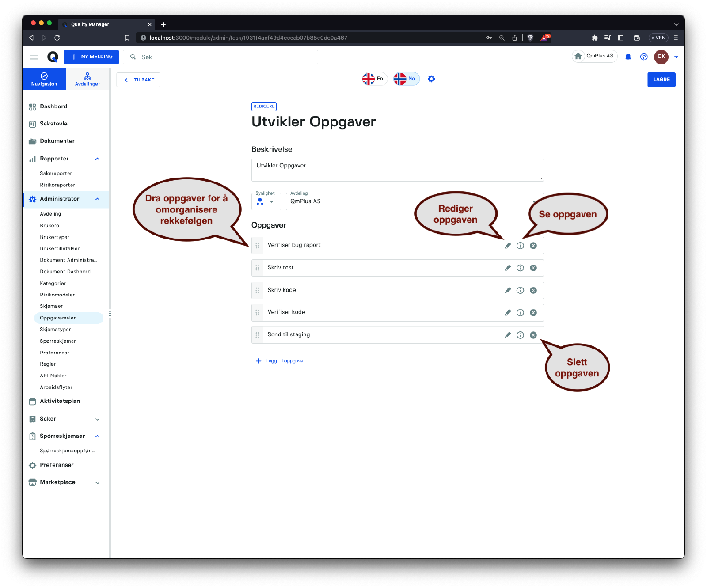Expand the Saker menu section
Image resolution: width=707 pixels, height=588 pixels.
(97, 419)
